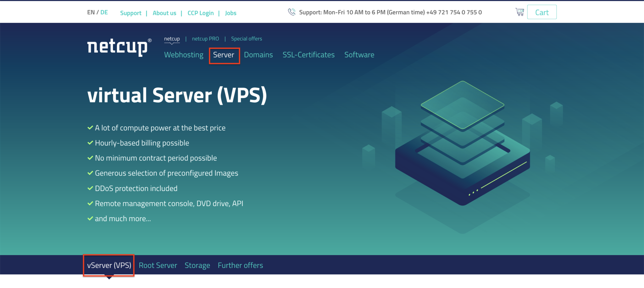The height and width of the screenshot is (288, 644).
Task: Open SSL-Certificates menu
Action: [308, 55]
